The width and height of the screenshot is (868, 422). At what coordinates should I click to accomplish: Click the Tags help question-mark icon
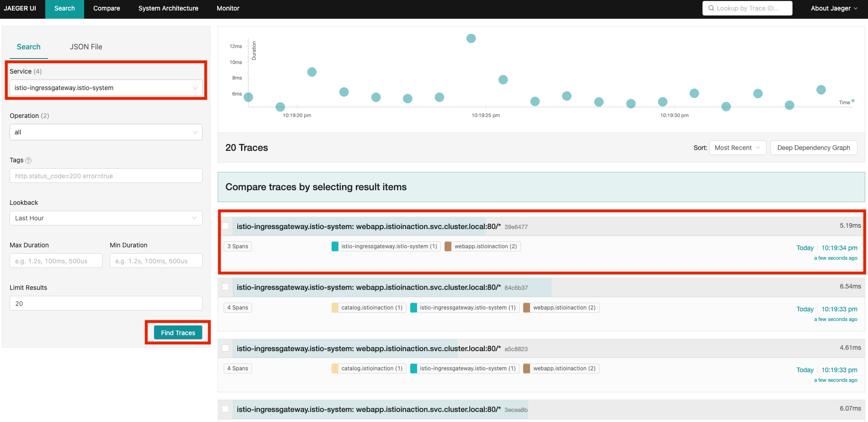tap(28, 160)
